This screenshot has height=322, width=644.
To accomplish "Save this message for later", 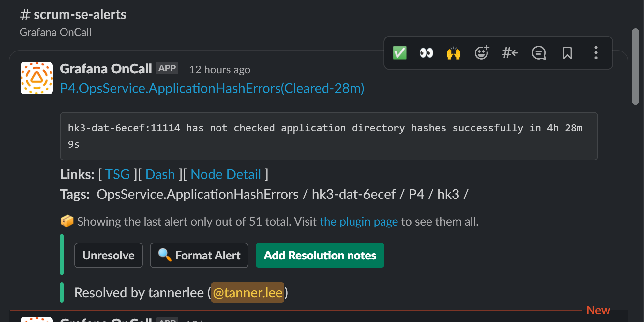I will click(x=567, y=53).
